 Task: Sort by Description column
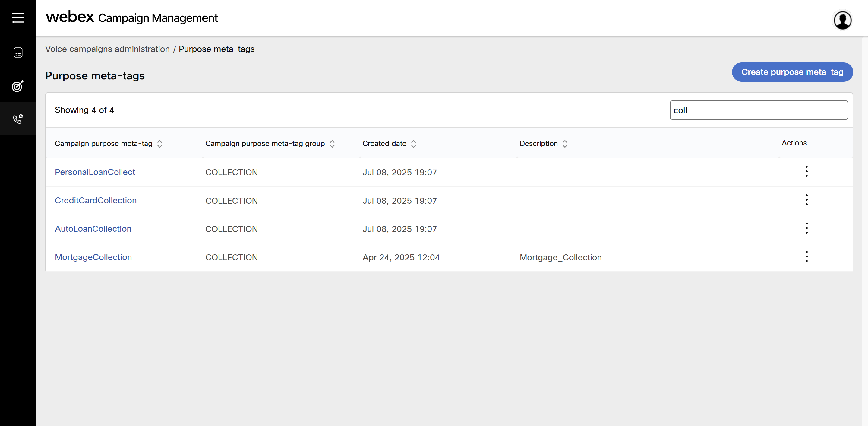point(565,144)
